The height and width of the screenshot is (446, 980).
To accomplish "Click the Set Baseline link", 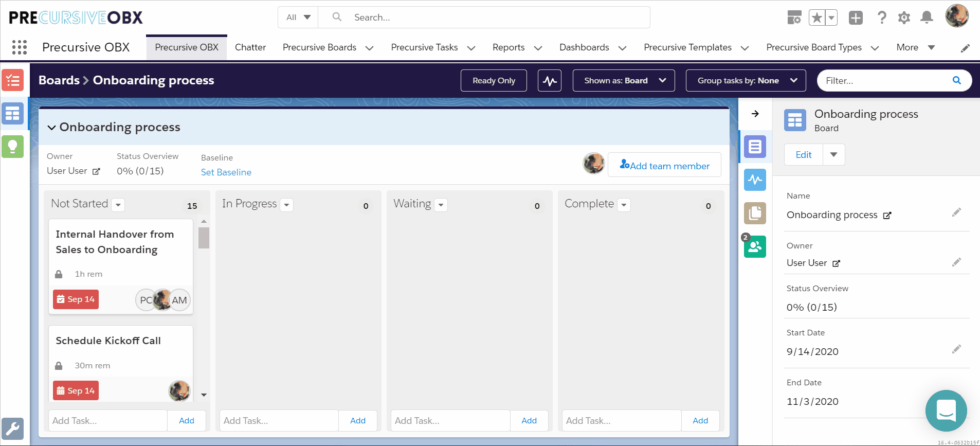I will coord(226,172).
